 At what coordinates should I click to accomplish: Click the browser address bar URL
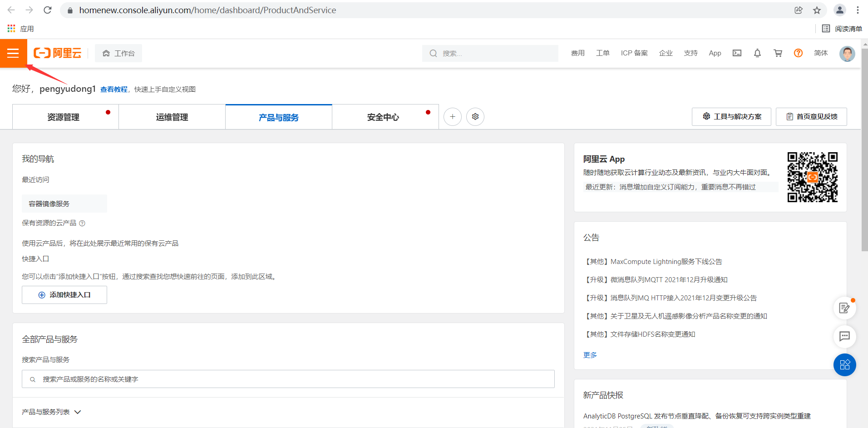point(207,10)
